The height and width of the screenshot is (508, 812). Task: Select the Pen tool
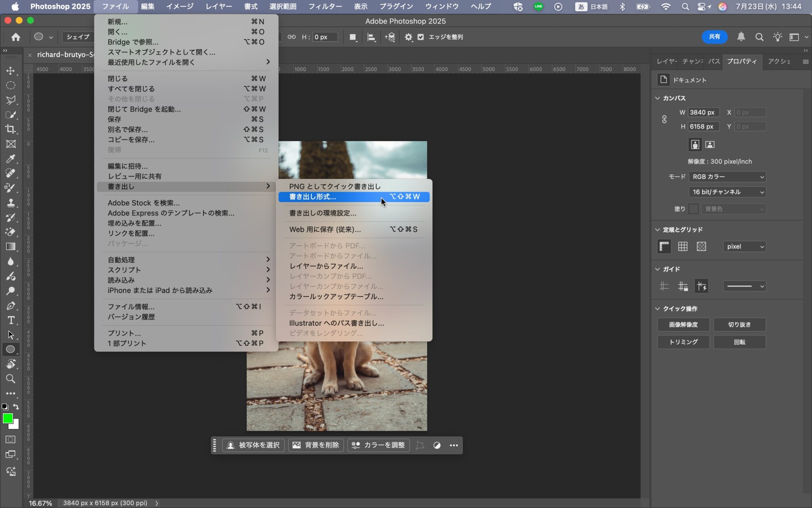point(11,306)
